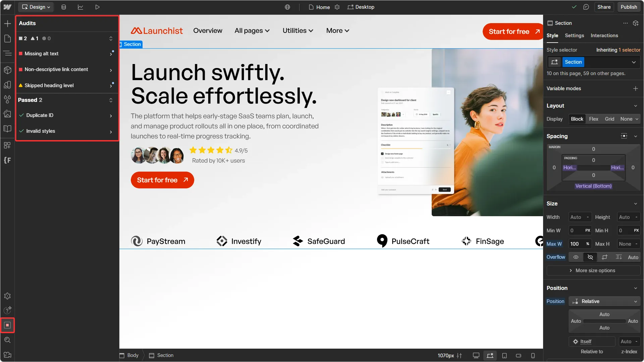
Task: Set Overflow to Auto
Action: [x=633, y=257]
